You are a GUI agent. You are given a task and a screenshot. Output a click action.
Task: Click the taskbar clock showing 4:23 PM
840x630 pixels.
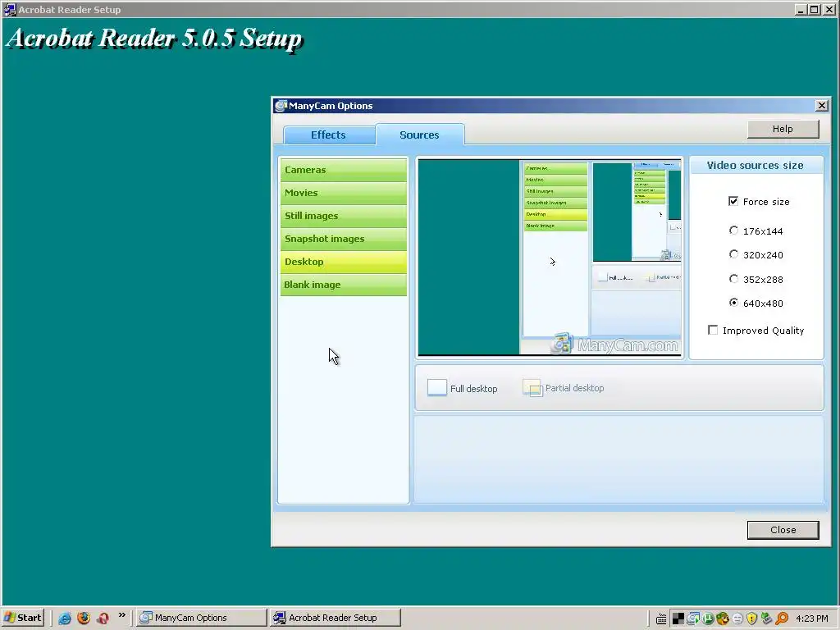point(812,619)
